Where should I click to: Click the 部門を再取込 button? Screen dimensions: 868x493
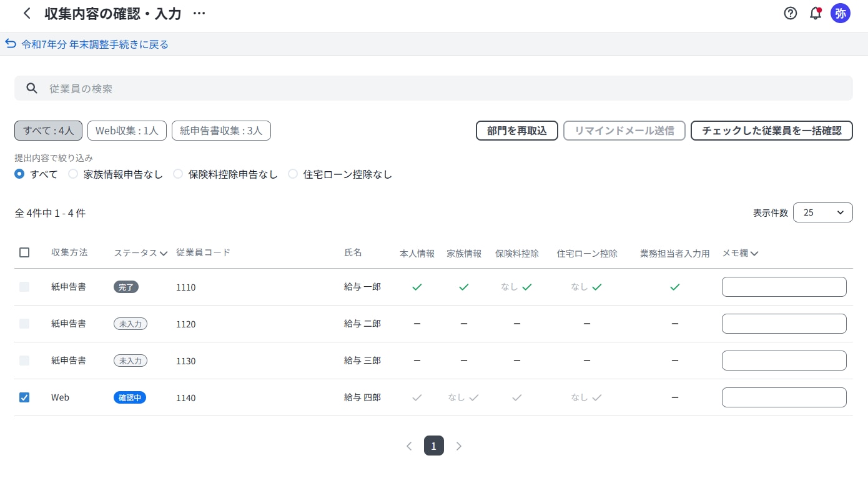[x=516, y=131]
